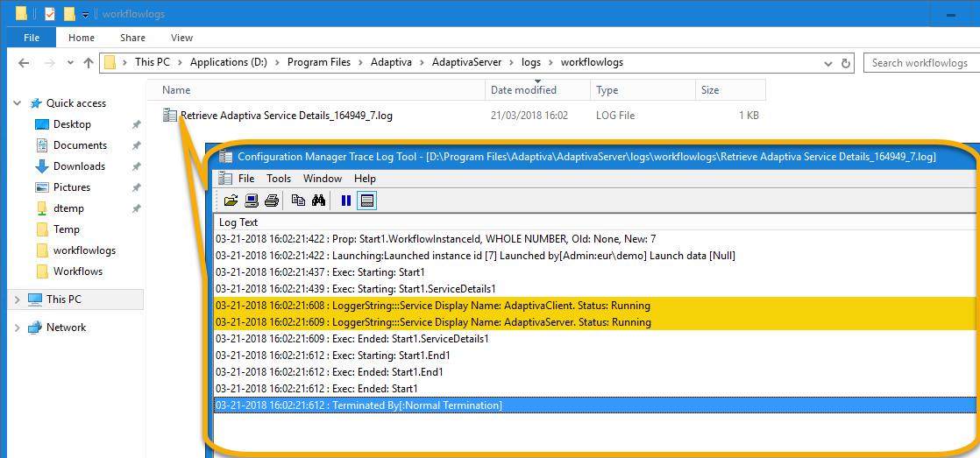Sort files by the Type column header

click(643, 90)
